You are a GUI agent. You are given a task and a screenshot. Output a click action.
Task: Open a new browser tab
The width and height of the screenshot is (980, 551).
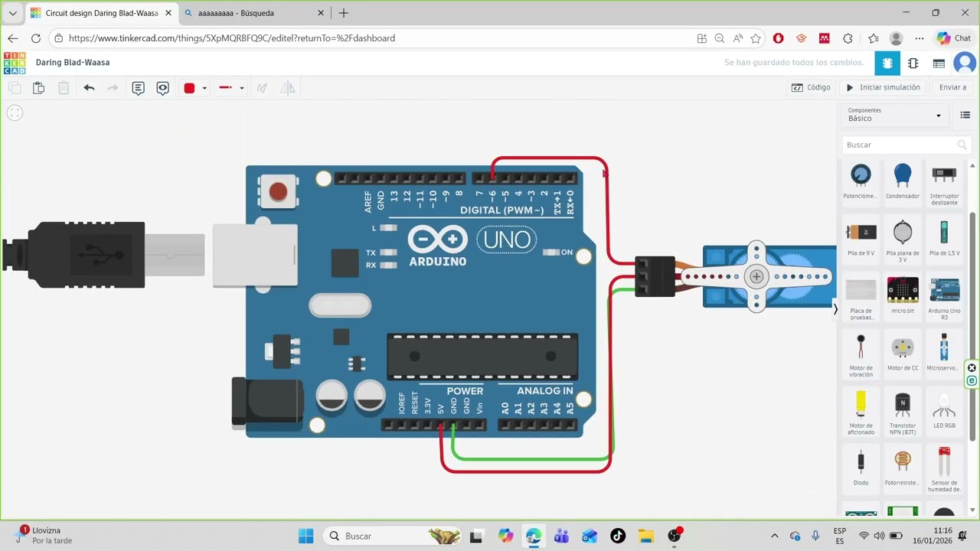(x=344, y=13)
